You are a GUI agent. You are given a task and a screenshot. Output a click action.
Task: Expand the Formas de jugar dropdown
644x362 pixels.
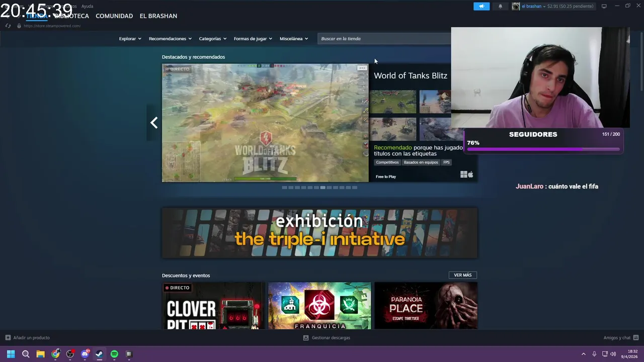pyautogui.click(x=253, y=39)
